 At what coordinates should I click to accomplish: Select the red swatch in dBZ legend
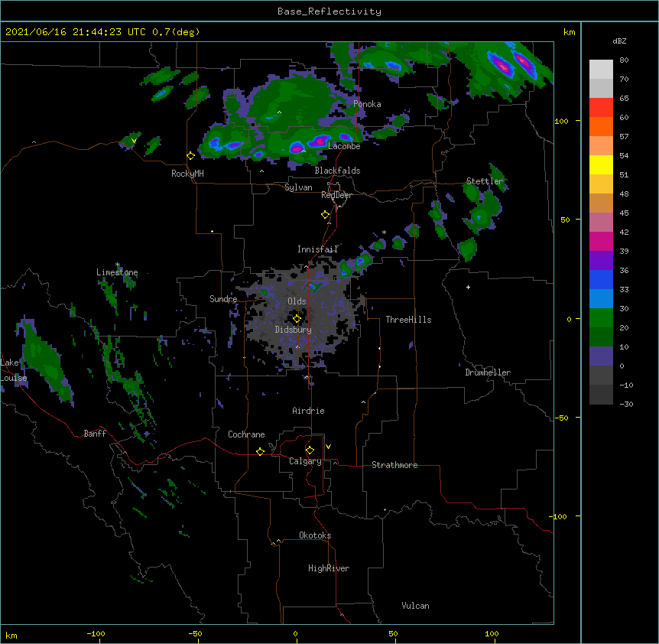click(x=601, y=107)
